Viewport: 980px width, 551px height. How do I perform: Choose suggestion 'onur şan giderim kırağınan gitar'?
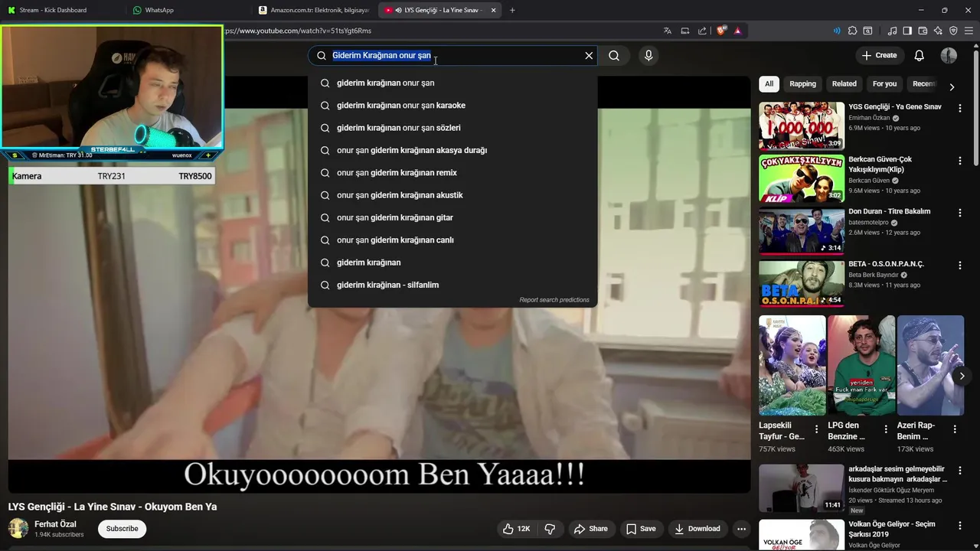click(x=452, y=217)
